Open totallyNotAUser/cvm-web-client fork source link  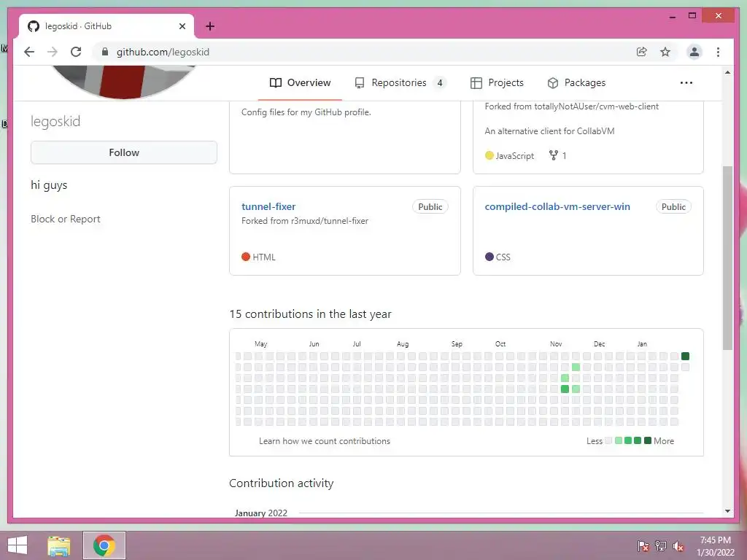pos(597,106)
